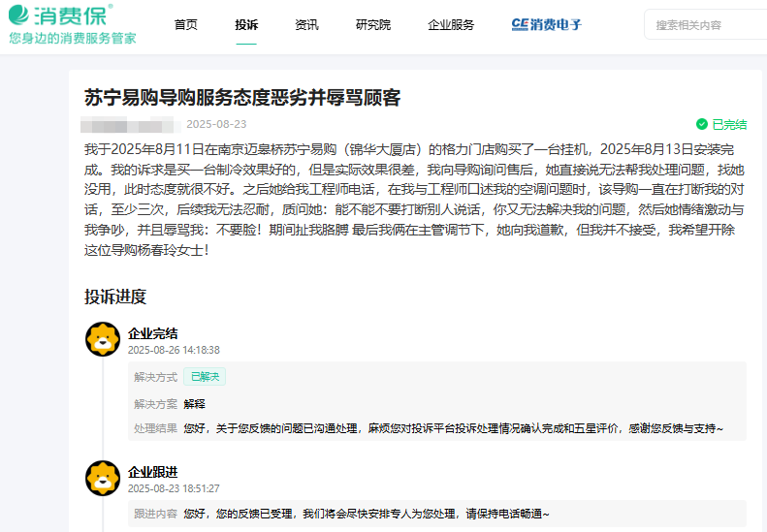Screen dimensions: 767x532
Task: Click the complaint description paragraph
Action: (x=414, y=200)
